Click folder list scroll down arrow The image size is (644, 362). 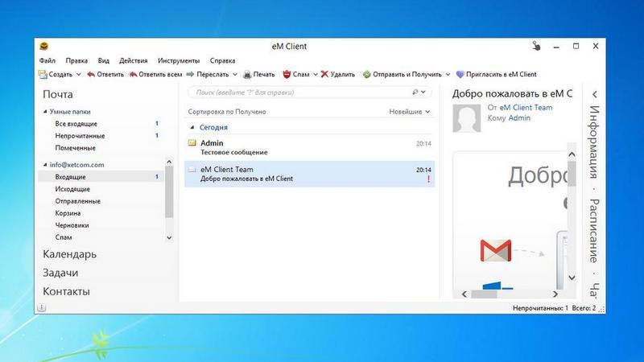(x=169, y=237)
